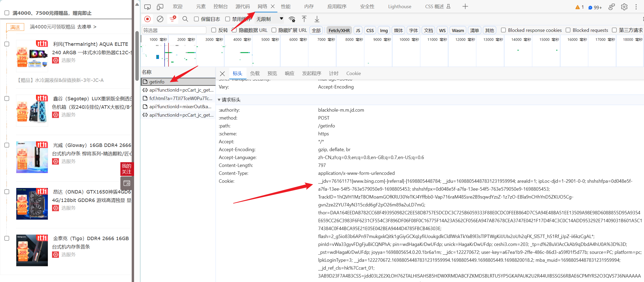Enable the 保留日志 checkbox

[x=196, y=19]
